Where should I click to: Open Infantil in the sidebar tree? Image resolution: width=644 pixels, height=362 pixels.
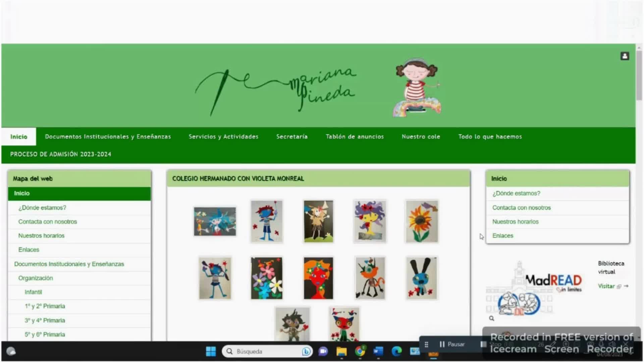pyautogui.click(x=33, y=292)
